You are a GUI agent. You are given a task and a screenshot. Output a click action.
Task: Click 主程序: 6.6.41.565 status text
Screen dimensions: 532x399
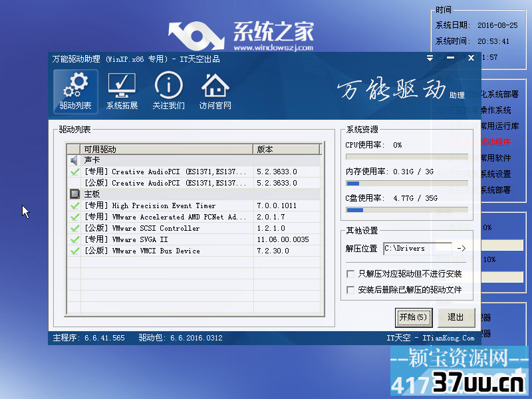[89, 338]
